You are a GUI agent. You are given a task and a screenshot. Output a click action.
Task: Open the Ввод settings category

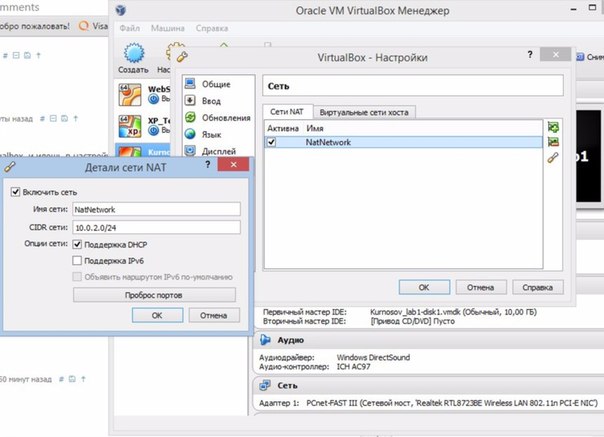tap(213, 101)
